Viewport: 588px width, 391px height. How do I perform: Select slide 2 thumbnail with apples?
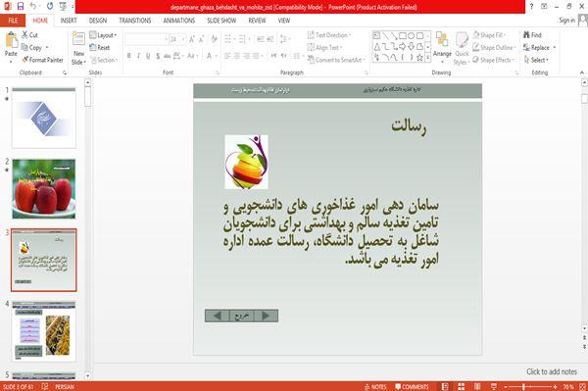tap(44, 188)
